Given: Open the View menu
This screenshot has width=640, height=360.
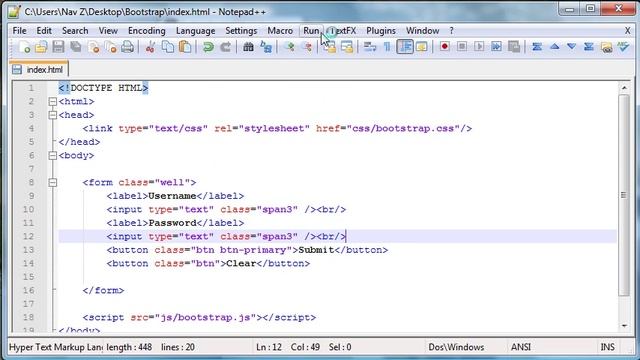Looking at the screenshot, I should point(108,31).
